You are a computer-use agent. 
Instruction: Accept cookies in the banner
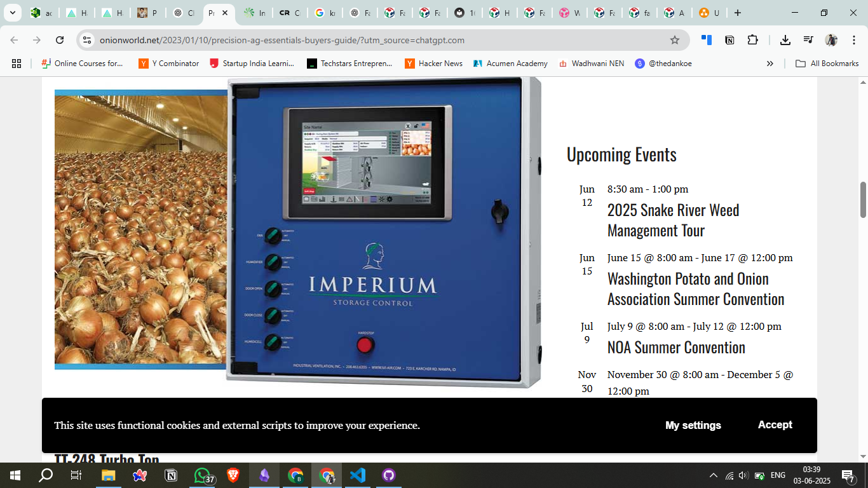(x=775, y=425)
